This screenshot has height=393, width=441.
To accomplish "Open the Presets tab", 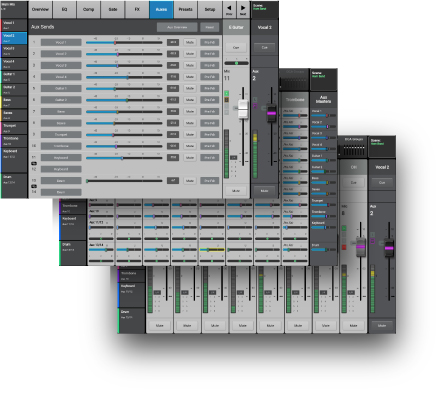I will tap(185, 9).
